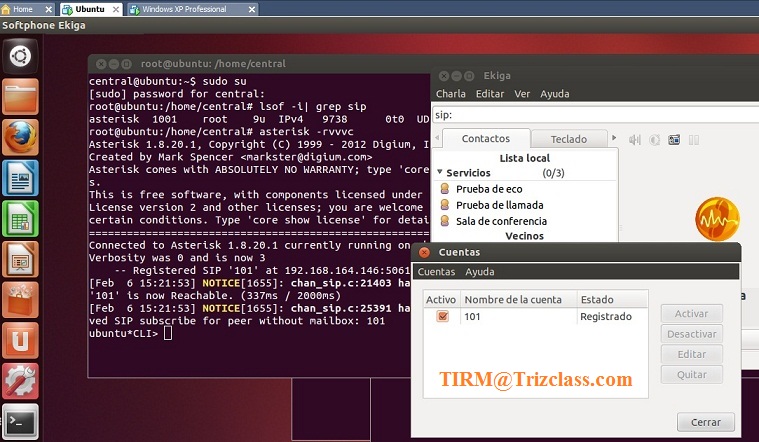This screenshot has width=759, height=442.
Task: Open Ubuntu Software Center from the dock
Action: (20, 300)
